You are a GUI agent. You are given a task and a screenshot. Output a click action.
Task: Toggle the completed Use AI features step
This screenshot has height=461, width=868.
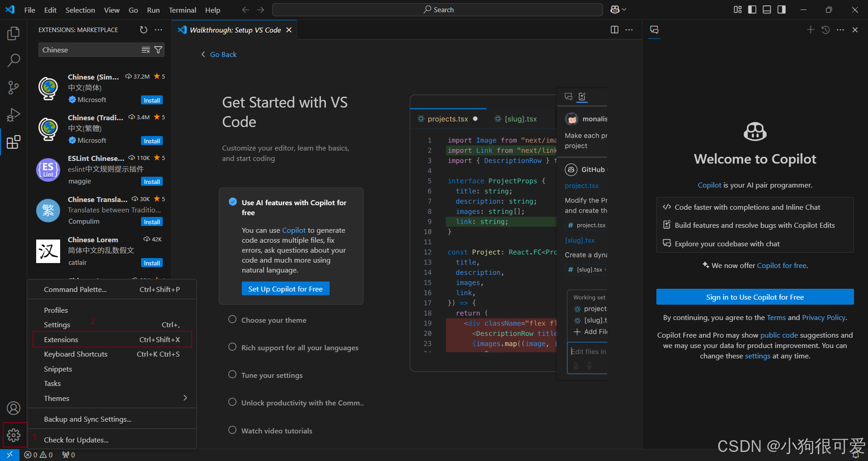coord(233,202)
